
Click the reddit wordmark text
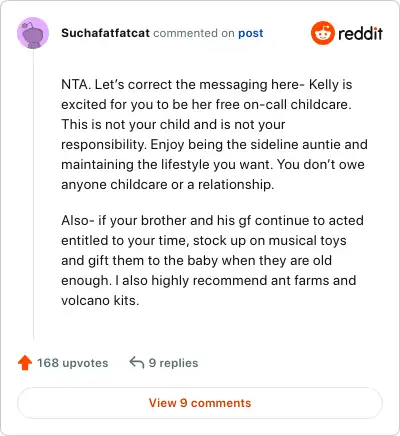[x=360, y=33]
